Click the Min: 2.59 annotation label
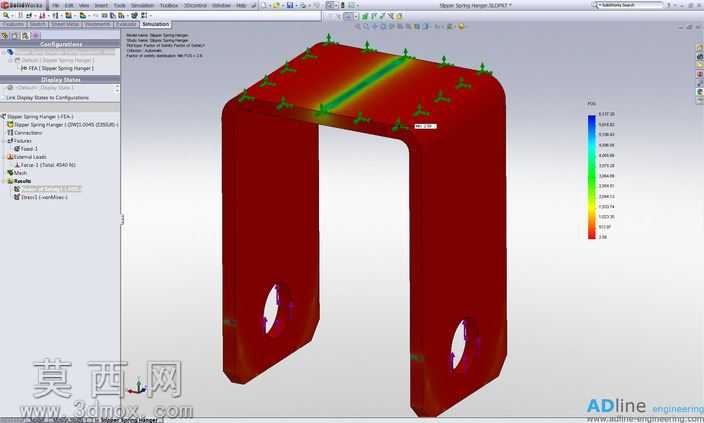Screen dimensions: 704x423 point(425,126)
